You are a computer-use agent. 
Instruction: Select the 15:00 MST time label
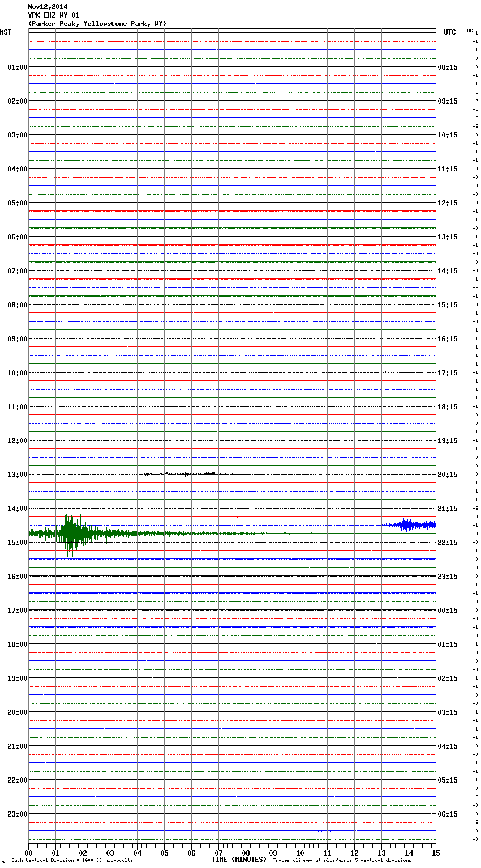click(17, 543)
